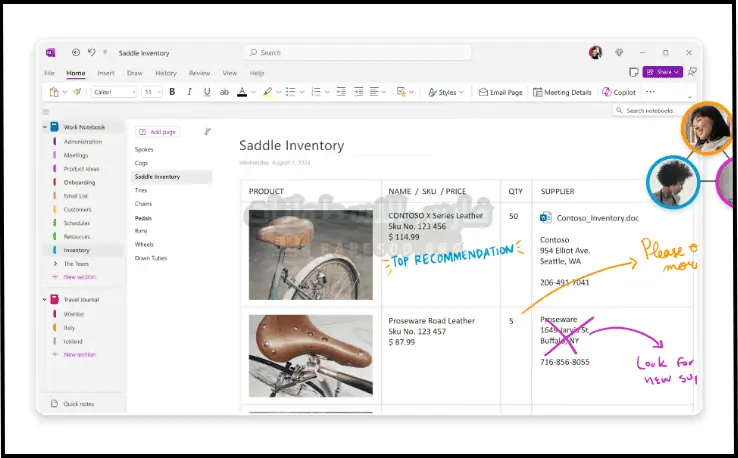Open the text highlight color picker

[x=268, y=92]
